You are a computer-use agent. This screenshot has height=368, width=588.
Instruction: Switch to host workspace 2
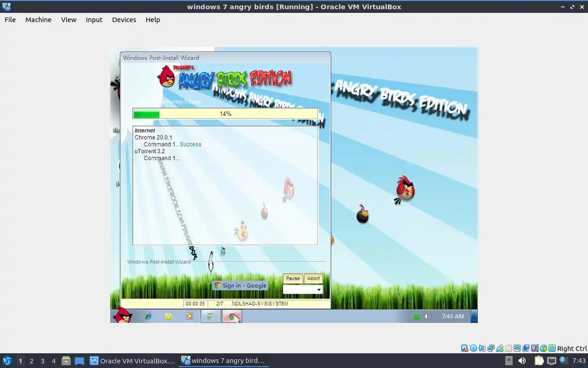(x=31, y=361)
